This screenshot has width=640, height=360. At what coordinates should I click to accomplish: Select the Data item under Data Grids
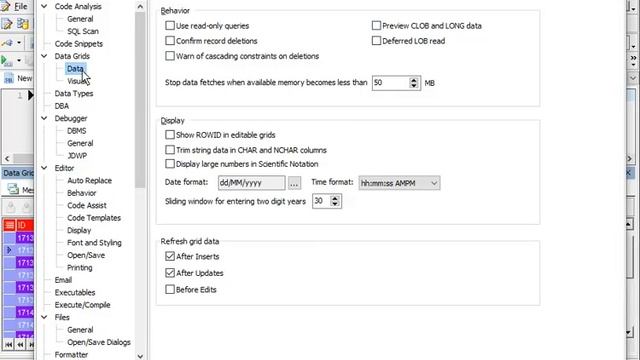tap(75, 69)
